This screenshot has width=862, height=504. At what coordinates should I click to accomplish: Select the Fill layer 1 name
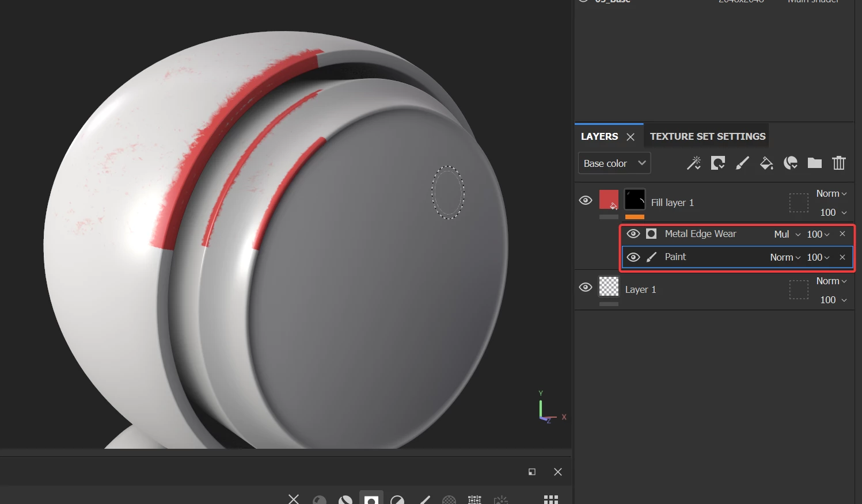coord(672,203)
